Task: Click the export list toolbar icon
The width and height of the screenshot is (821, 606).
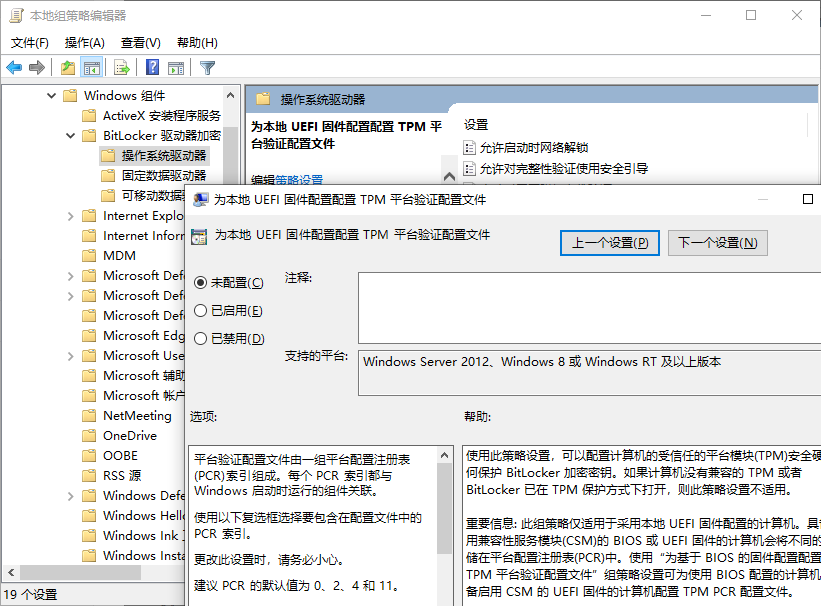Action: 122,68
